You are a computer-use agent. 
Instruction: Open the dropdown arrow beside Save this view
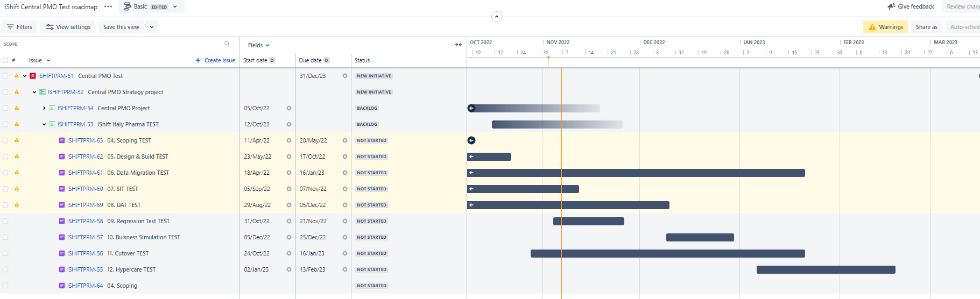(152, 27)
